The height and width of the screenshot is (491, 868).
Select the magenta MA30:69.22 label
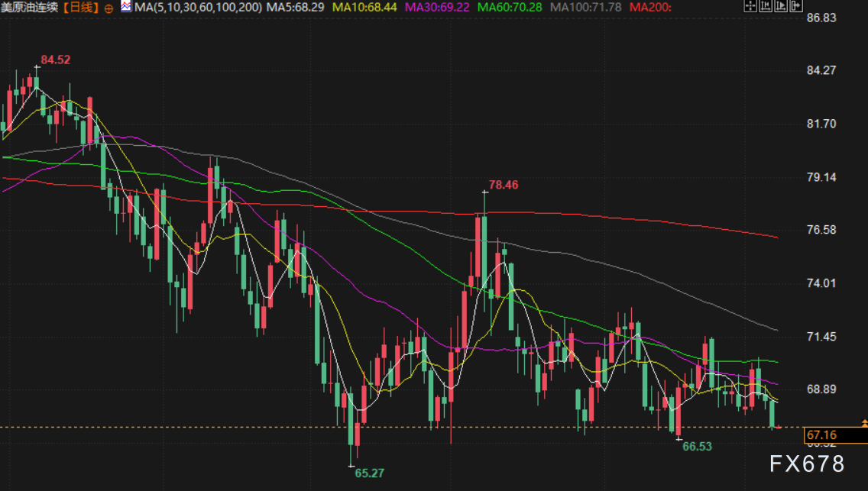(x=436, y=8)
